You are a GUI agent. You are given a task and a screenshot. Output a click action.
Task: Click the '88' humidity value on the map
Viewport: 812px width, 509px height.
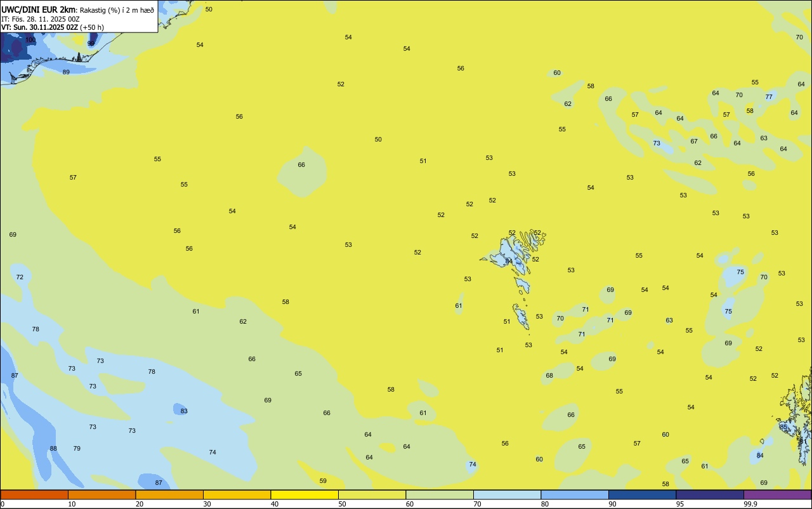pos(53,449)
